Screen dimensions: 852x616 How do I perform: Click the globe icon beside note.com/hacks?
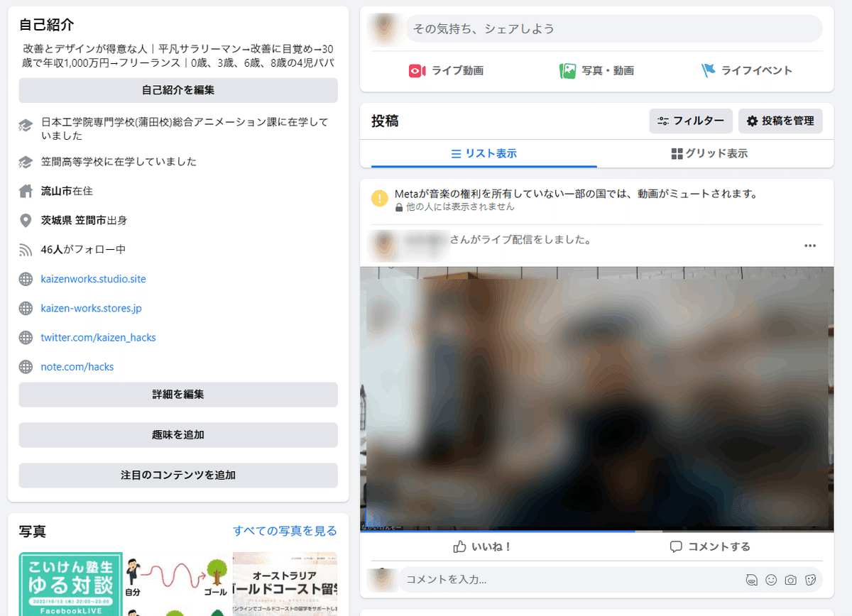coord(26,367)
